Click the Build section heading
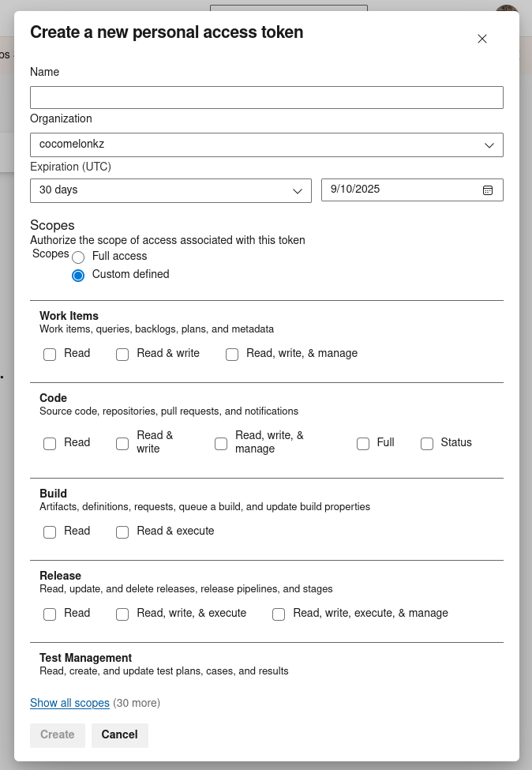532x770 pixels. point(54,494)
